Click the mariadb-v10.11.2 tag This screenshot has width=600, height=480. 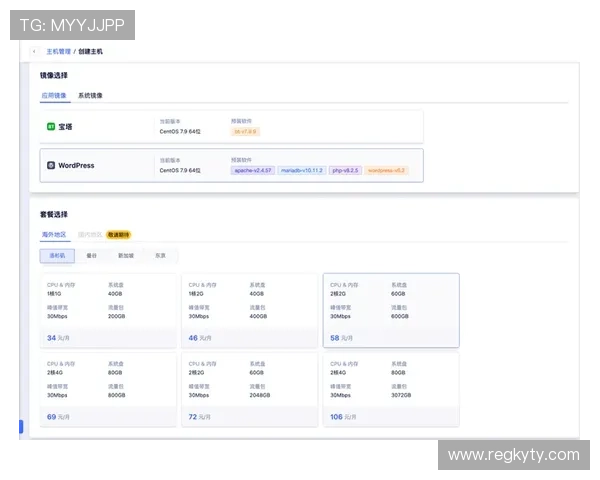[x=302, y=170]
